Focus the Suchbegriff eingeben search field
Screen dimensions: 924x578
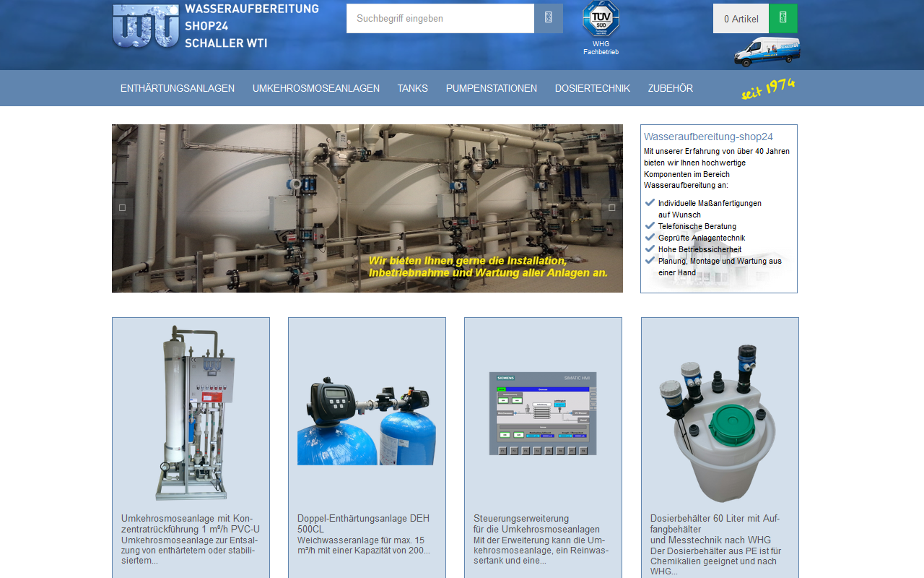(440, 18)
